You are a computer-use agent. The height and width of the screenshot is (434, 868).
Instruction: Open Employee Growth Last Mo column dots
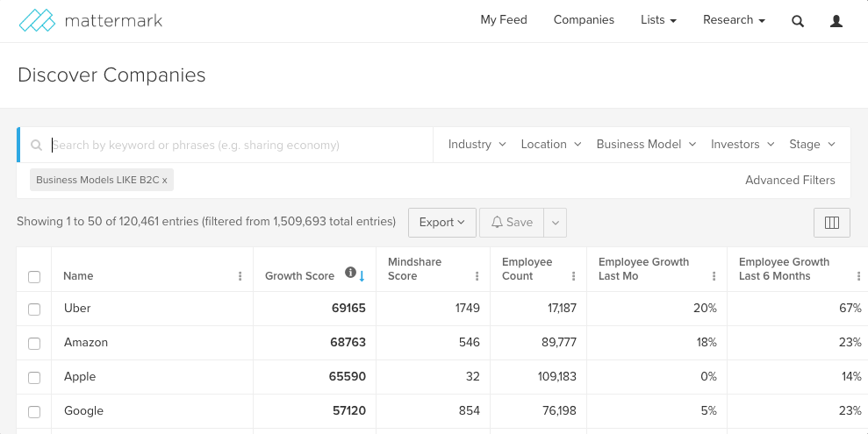pos(714,276)
